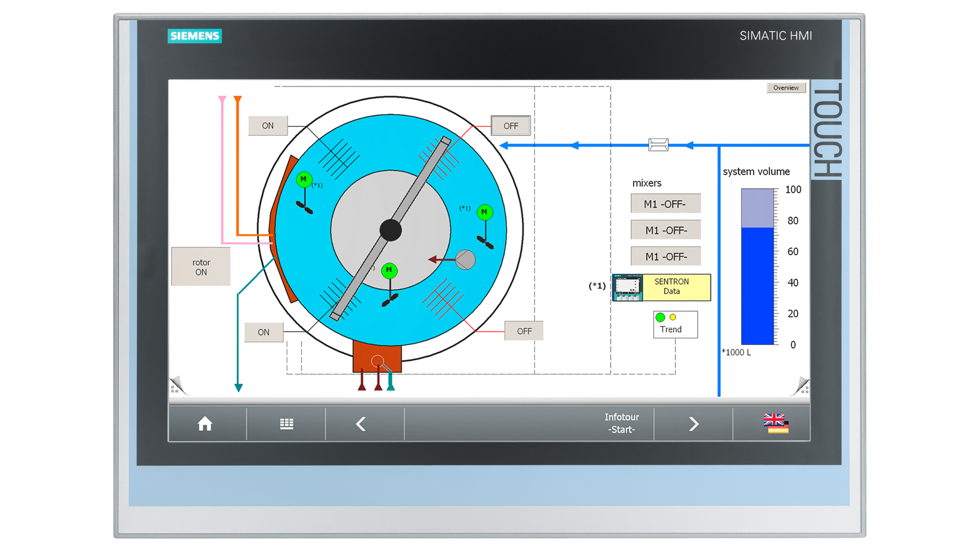Viewport: 980px width, 551px height.
Task: Go to previous screen with left chevron
Action: [361, 424]
